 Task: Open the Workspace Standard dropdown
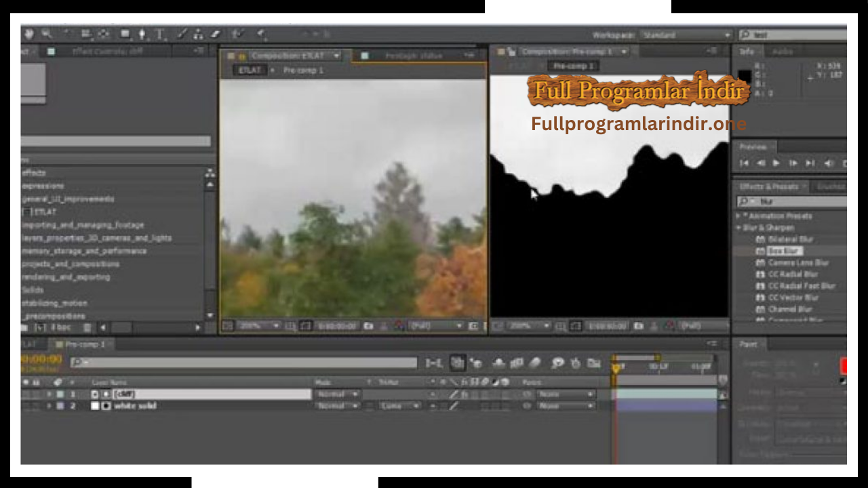(x=686, y=35)
